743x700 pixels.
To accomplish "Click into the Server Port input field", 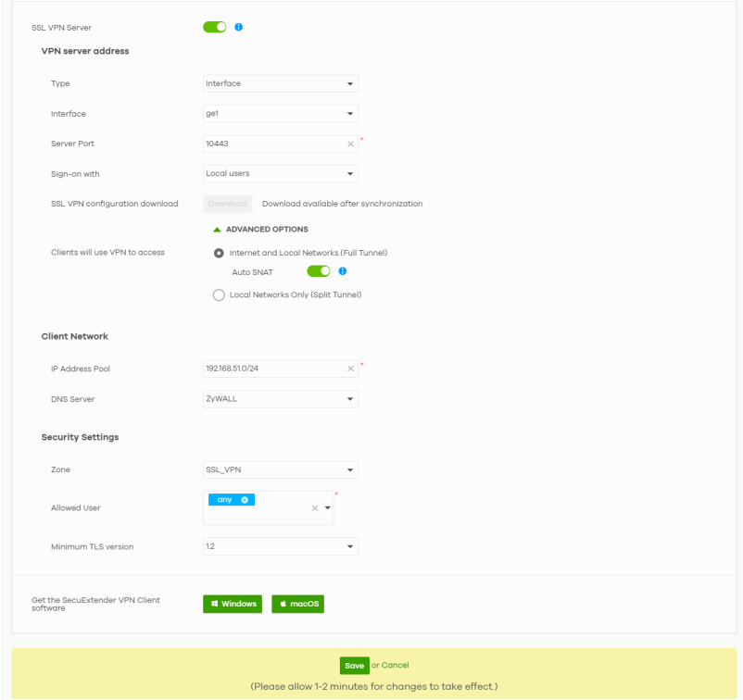I will tap(273, 144).
